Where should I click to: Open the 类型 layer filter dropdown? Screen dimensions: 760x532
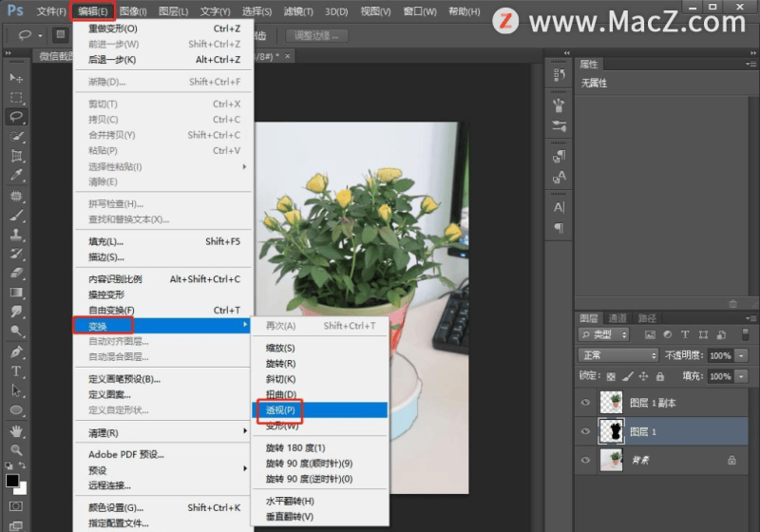coord(603,334)
